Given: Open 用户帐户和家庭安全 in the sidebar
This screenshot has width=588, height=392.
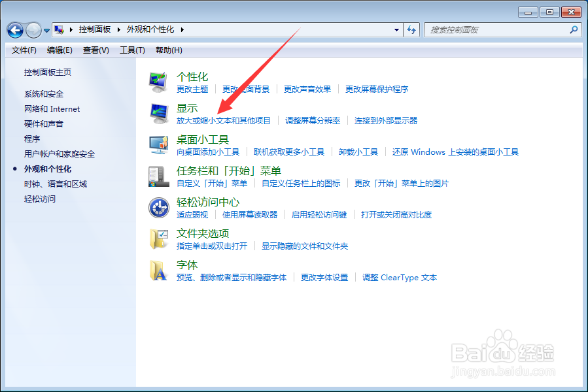Looking at the screenshot, I should point(60,154).
